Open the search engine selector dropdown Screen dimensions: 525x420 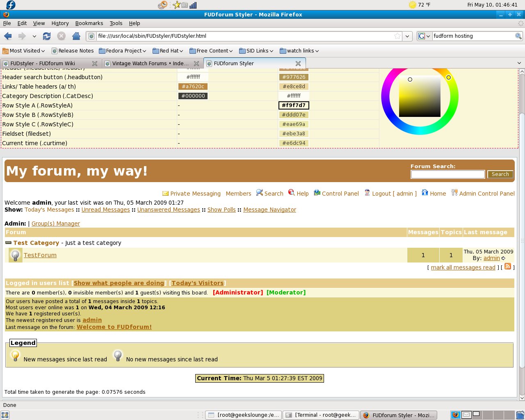424,36
